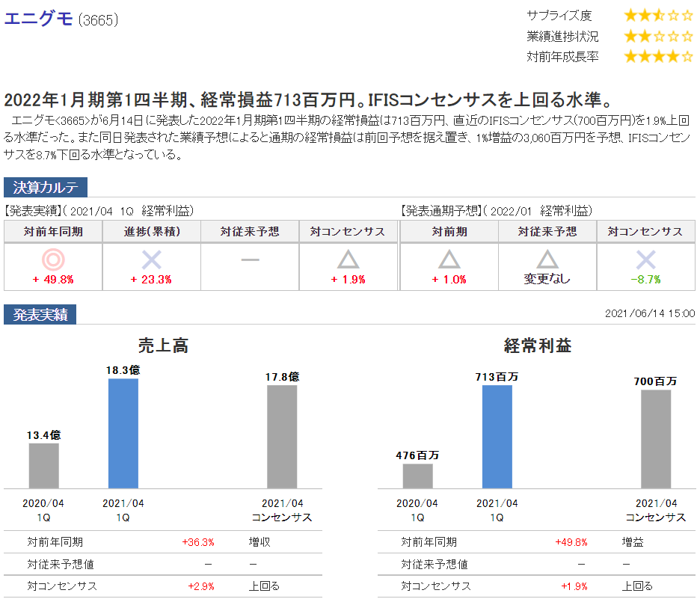Screen dimensions: 700x602
Task: Click the サプライズ度 star rating
Action: [658, 16]
